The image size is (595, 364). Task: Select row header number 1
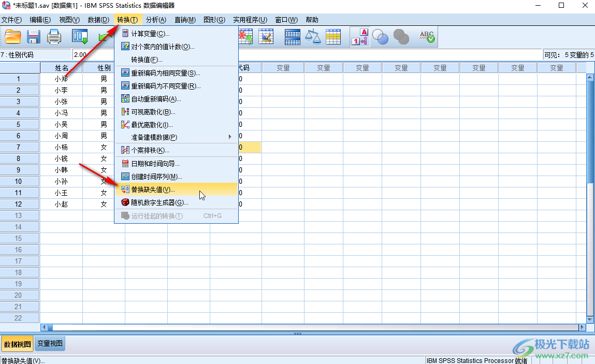coord(20,79)
